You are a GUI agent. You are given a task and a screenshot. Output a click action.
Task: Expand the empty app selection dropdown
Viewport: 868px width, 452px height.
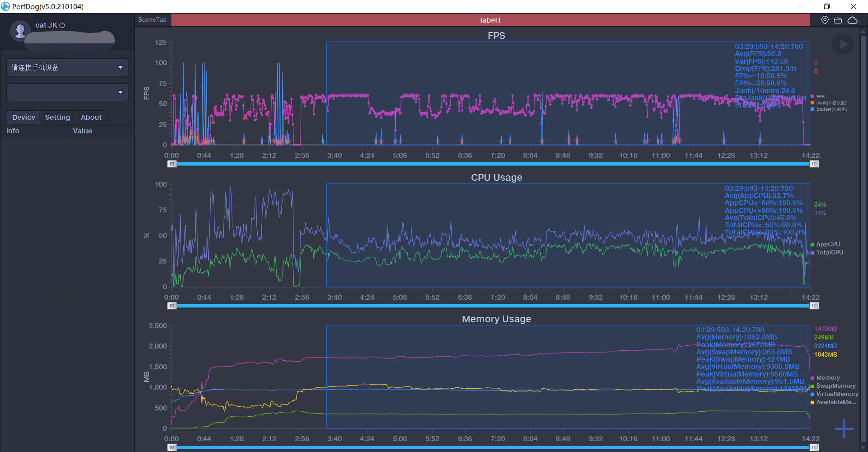point(67,92)
